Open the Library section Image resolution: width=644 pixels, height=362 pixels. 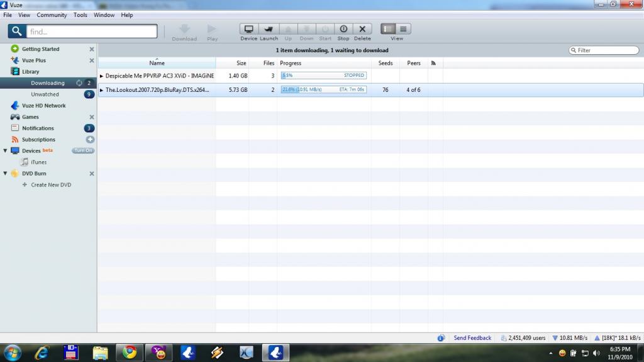point(30,72)
